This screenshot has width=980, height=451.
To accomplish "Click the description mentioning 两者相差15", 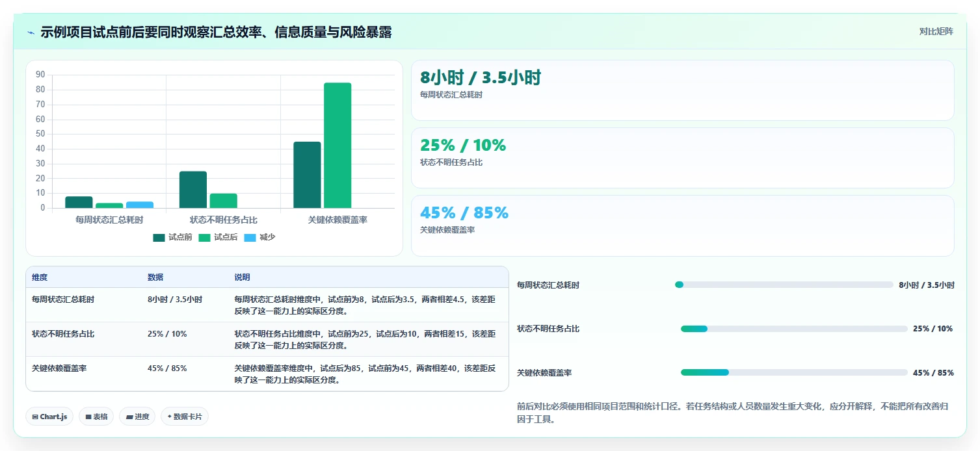I will [x=365, y=339].
